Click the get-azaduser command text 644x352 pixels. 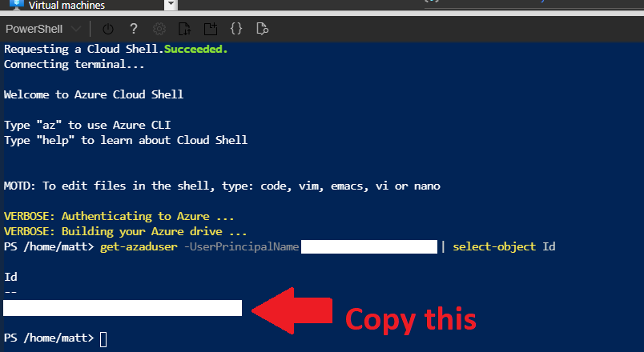(139, 246)
